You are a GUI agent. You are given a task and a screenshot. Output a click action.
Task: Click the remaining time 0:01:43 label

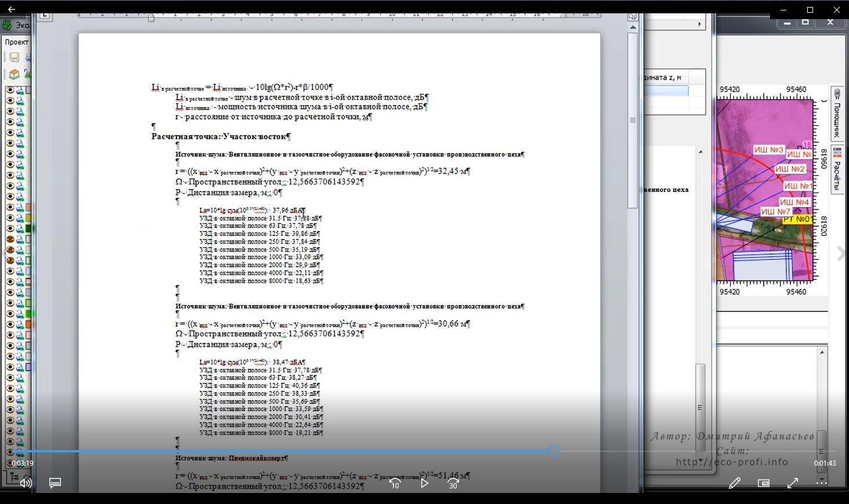point(825,463)
